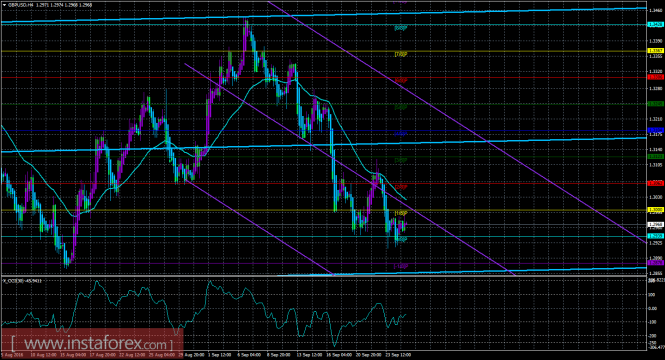Click the cyan price tag below 1.3460
This screenshot has height=360, width=665.
pos(656,25)
